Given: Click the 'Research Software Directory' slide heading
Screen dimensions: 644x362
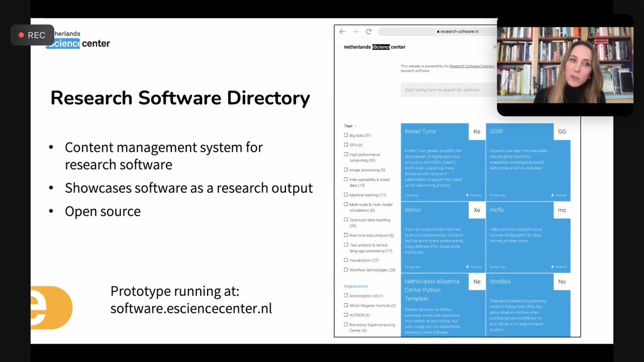Looking at the screenshot, I should click(x=180, y=98).
